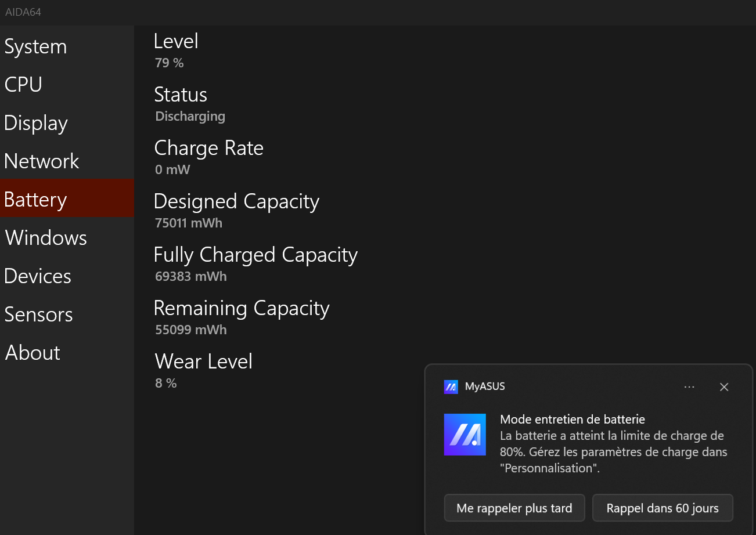The height and width of the screenshot is (535, 756).
Task: Select the highlighted Battery sidebar item
Action: (36, 200)
